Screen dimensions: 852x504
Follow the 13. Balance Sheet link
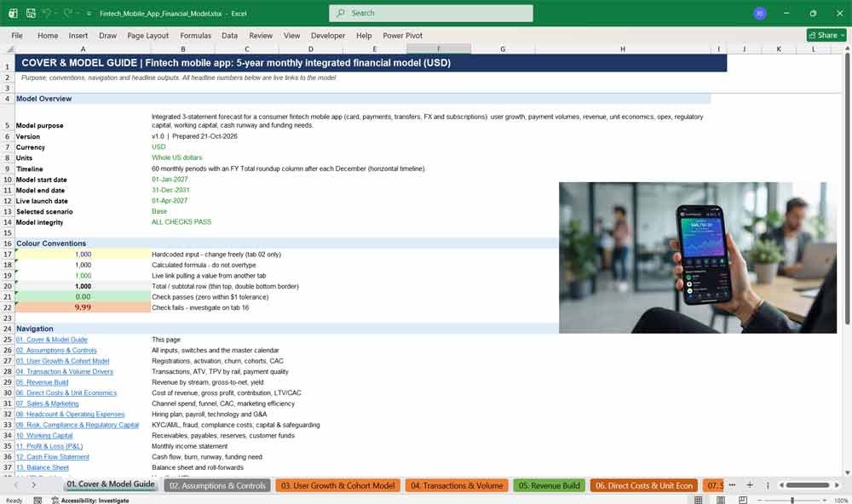tap(43, 467)
